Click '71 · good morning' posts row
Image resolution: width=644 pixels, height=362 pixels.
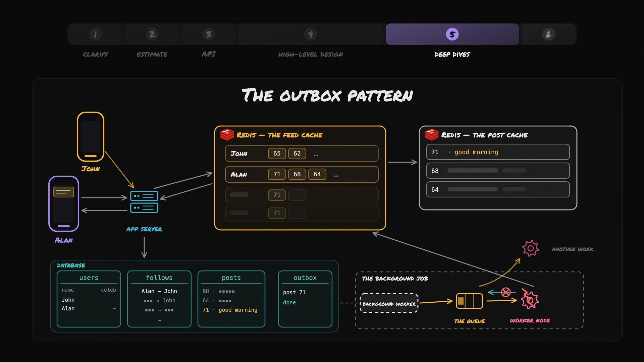pos(230,310)
